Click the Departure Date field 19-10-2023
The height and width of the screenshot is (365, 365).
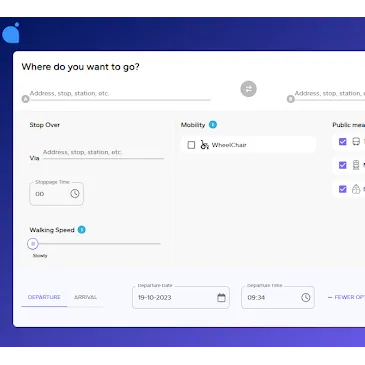181,297
